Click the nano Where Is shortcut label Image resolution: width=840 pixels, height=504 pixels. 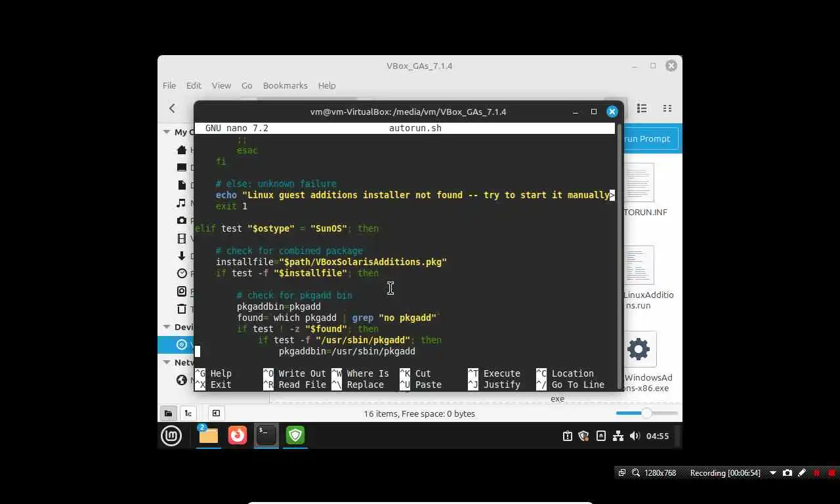(x=368, y=373)
